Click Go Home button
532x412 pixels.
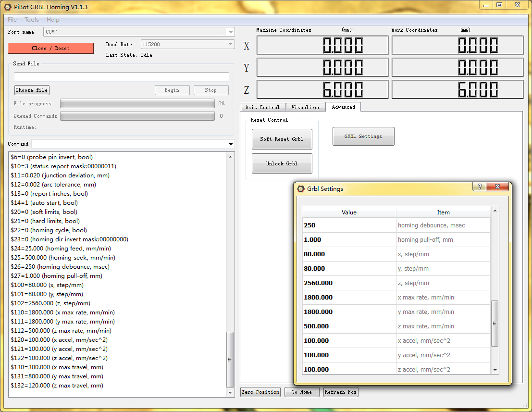[302, 392]
